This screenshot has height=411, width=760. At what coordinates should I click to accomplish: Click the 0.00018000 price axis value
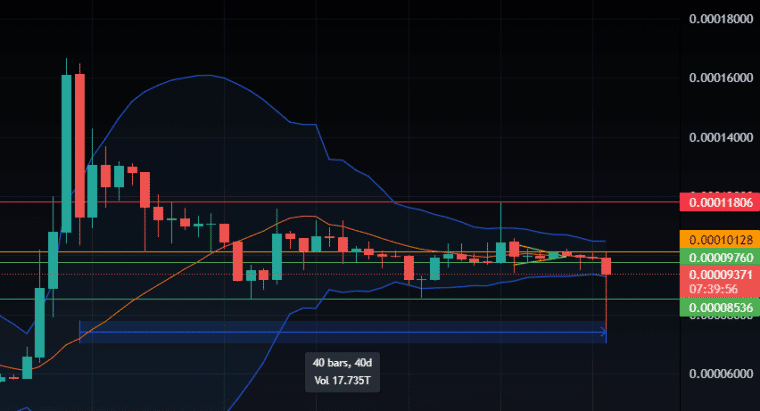721,19
